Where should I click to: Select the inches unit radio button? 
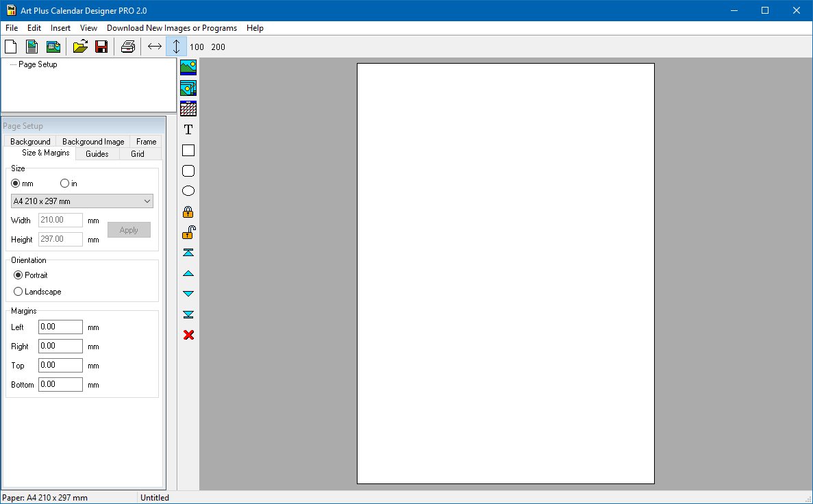[65, 184]
